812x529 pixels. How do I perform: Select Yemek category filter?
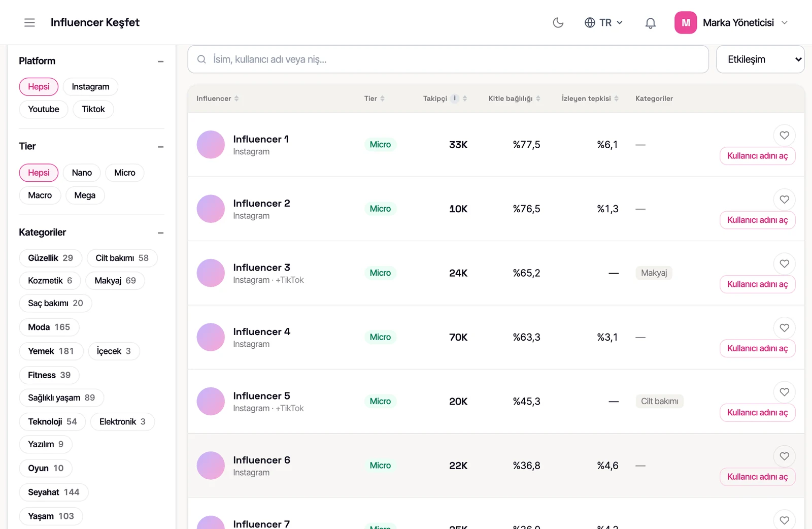[51, 351]
